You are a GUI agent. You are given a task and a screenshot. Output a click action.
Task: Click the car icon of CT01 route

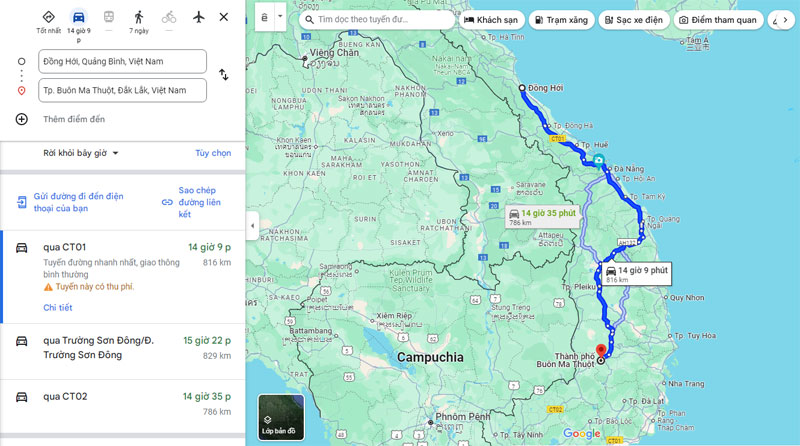point(21,247)
